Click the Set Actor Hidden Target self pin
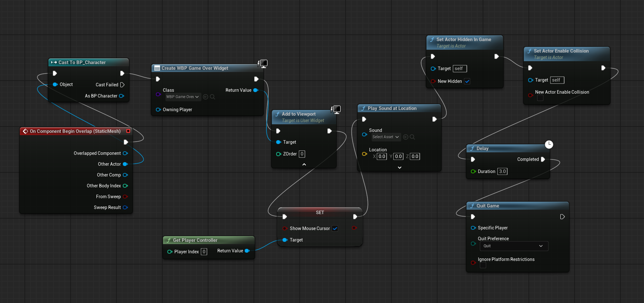 433,69
